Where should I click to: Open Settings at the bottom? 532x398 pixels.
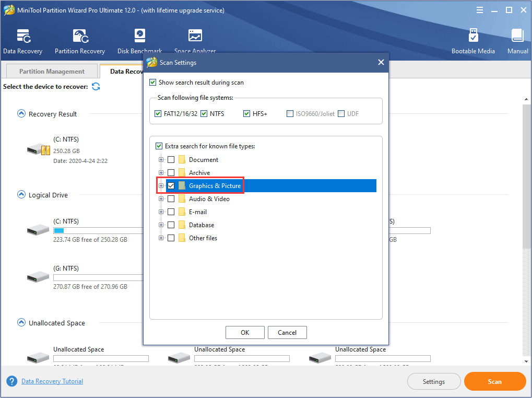tap(434, 381)
